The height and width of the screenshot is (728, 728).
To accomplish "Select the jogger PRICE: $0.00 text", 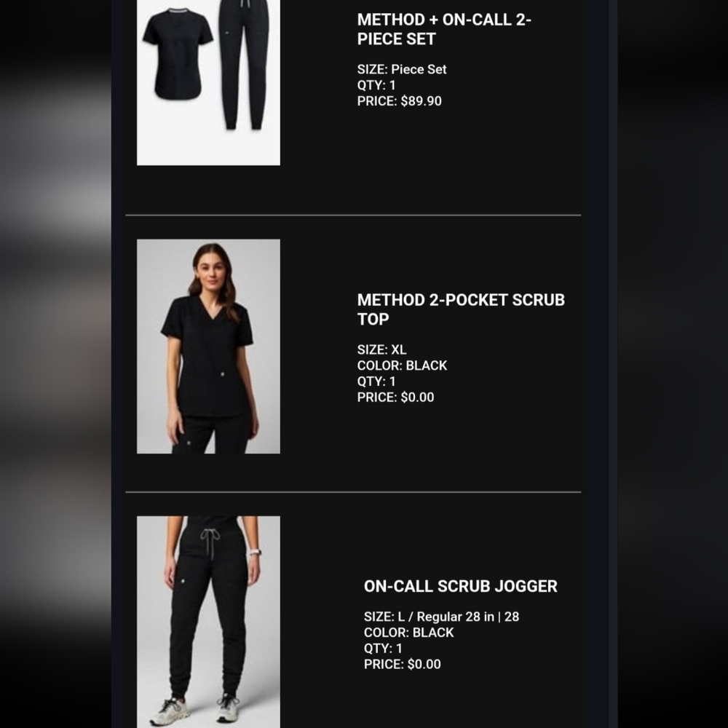I will tap(402, 664).
